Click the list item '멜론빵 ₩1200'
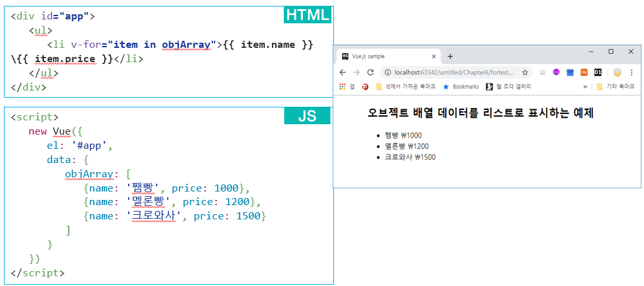Viewport: 644px width, 286px height. (x=407, y=146)
